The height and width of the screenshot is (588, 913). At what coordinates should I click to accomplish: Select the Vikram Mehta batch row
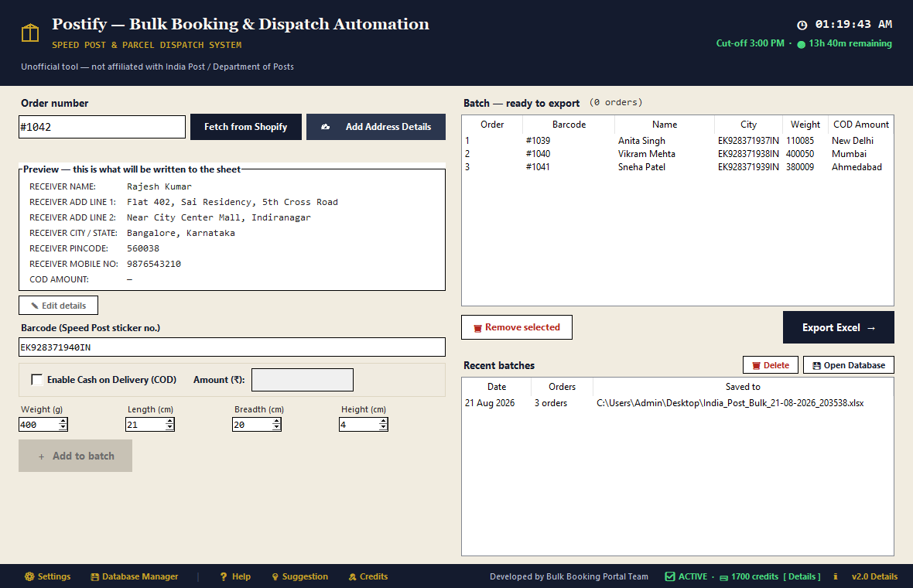click(x=678, y=154)
